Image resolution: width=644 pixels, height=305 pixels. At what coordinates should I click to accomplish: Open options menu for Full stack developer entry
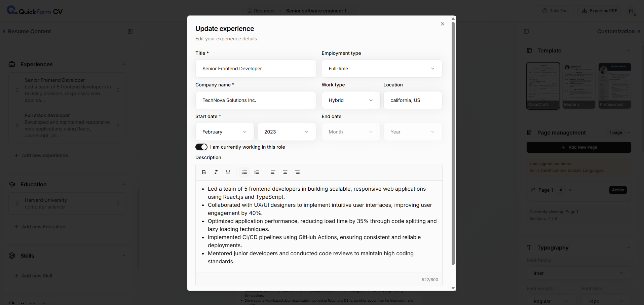(x=118, y=125)
